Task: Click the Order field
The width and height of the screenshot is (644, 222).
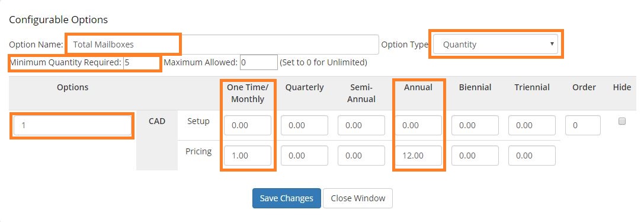Action: [x=583, y=125]
